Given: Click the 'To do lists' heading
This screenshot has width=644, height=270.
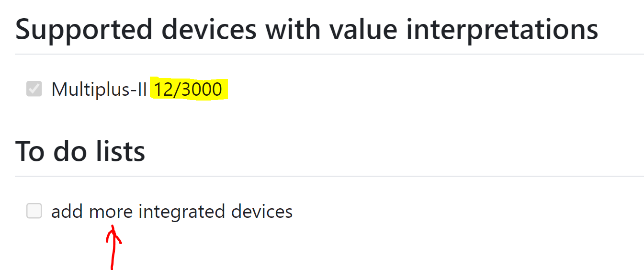Looking at the screenshot, I should click(x=80, y=151).
